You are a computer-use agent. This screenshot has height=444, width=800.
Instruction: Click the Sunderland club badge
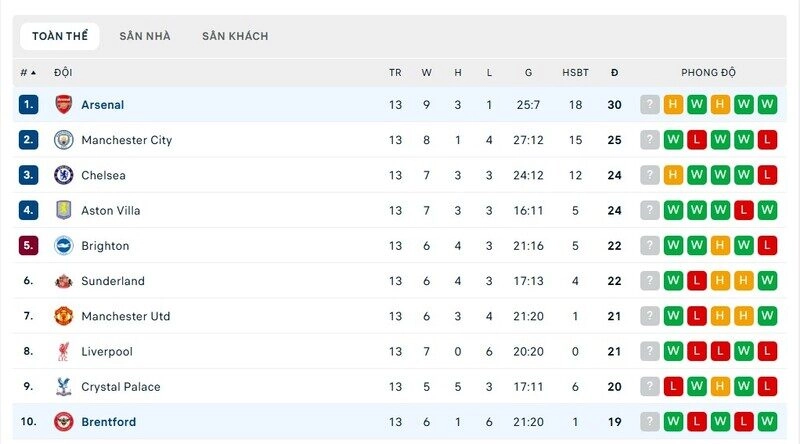[x=63, y=281]
